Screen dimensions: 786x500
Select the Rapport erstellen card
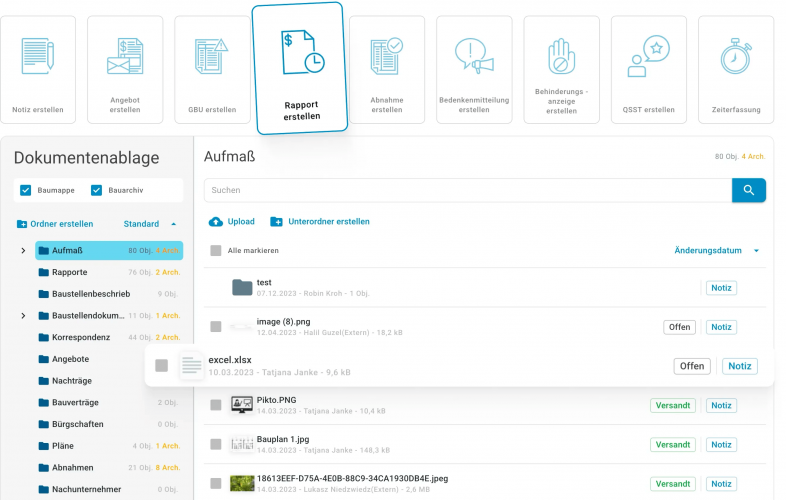[x=300, y=69]
